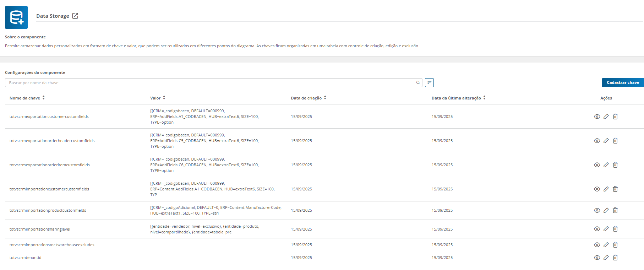Delete the totvscrmimportationproductcustomfields key
The width and height of the screenshot is (644, 270).
615,210
